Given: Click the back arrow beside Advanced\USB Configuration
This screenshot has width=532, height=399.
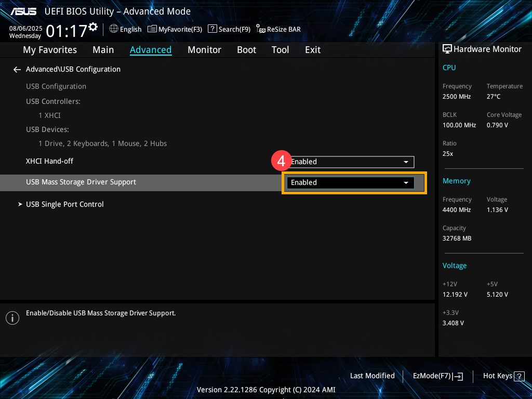Looking at the screenshot, I should click(17, 70).
